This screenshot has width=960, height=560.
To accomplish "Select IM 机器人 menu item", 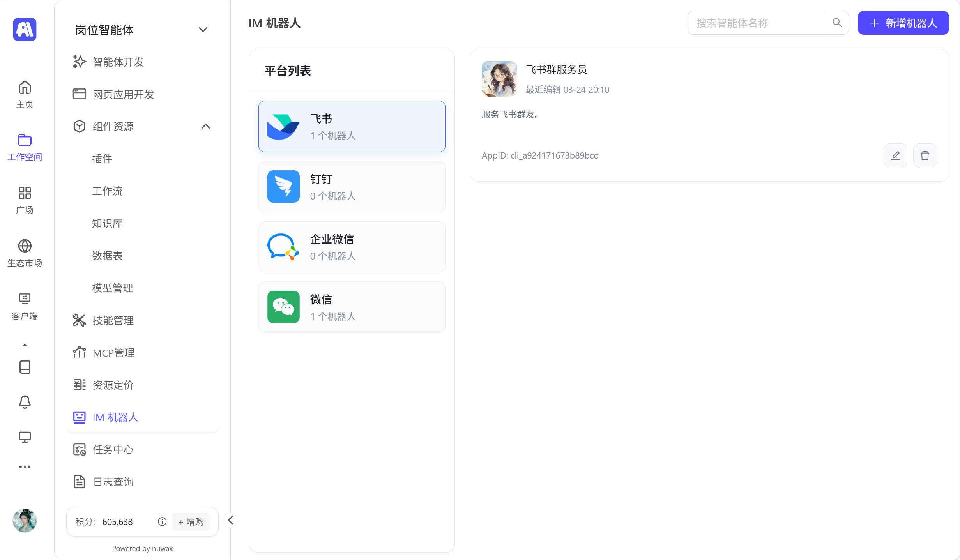I will pos(142,417).
